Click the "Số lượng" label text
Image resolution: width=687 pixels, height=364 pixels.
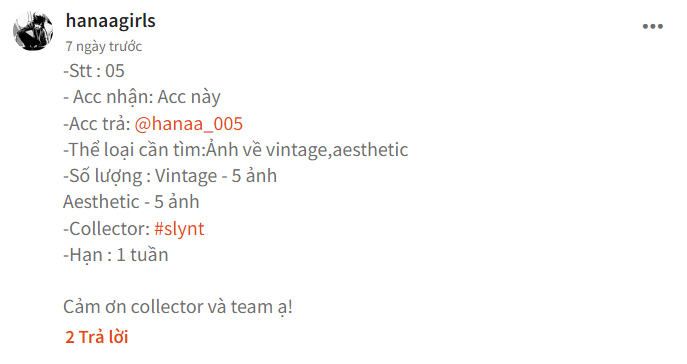103,176
